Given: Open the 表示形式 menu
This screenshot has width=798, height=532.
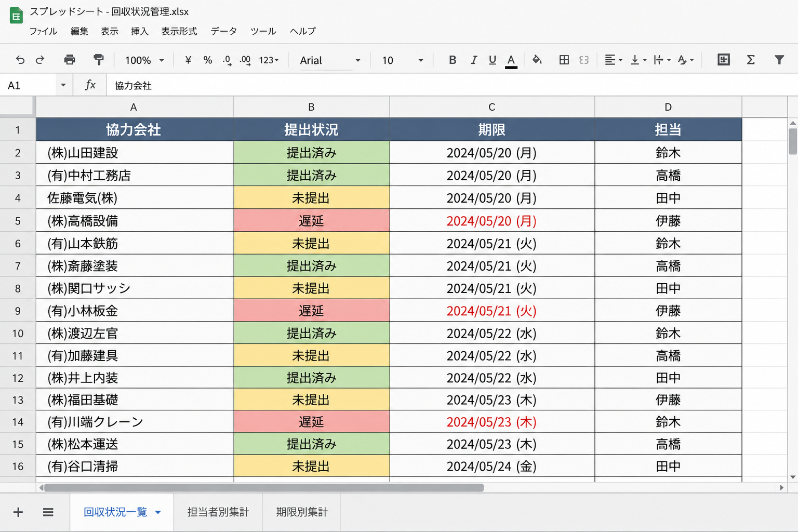Looking at the screenshot, I should [179, 31].
